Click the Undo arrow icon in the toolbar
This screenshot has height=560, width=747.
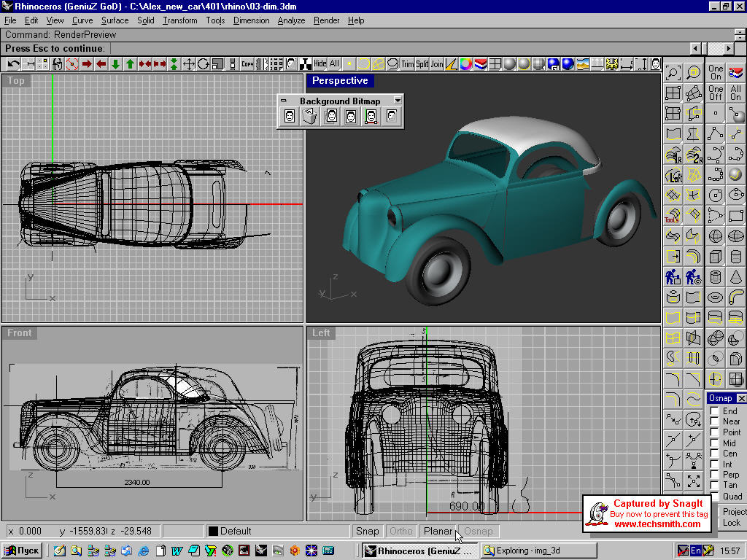click(x=13, y=64)
